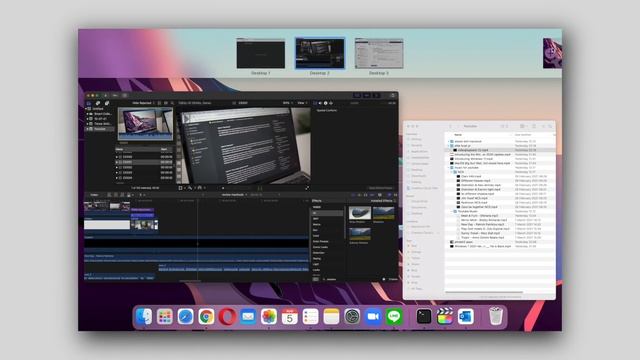Show Libraries sidebar icon in Final Cut
This screenshot has width=640, height=360.
(89, 103)
